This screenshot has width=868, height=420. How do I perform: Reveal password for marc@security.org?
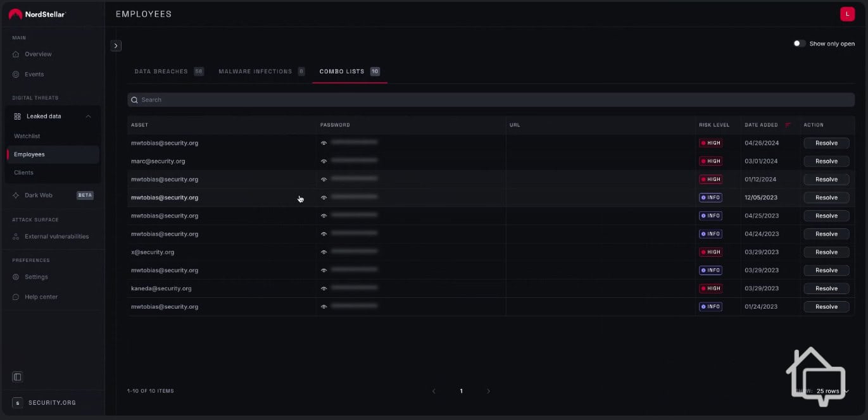324,161
